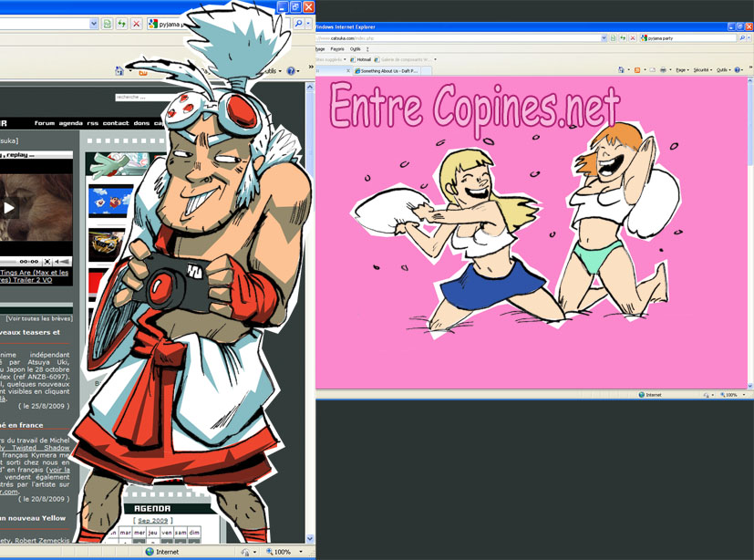
Task: Click the video volume icon on left page
Action: 61,261
